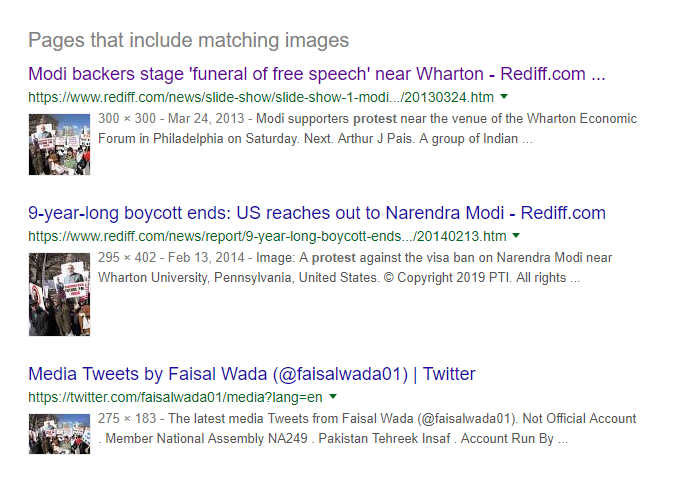
Task: Expand dropdown arrow beside 20140213.htm URL
Action: 516,236
